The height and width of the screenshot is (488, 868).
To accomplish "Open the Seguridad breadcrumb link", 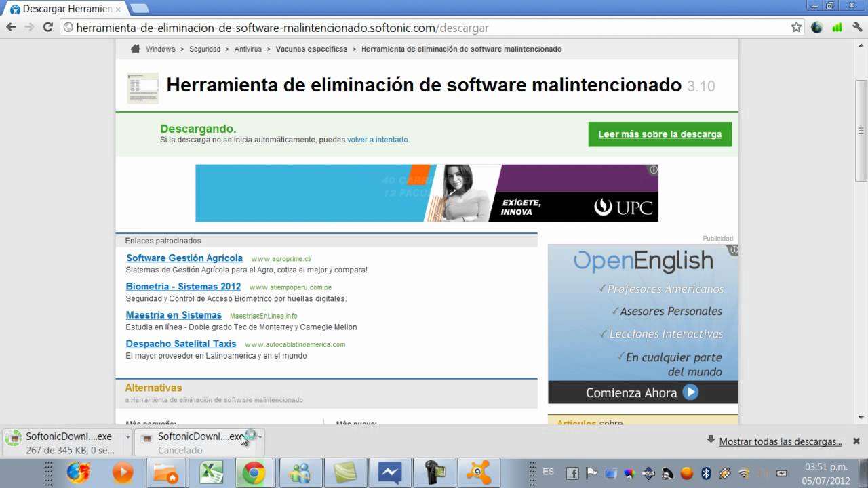I will tap(205, 49).
